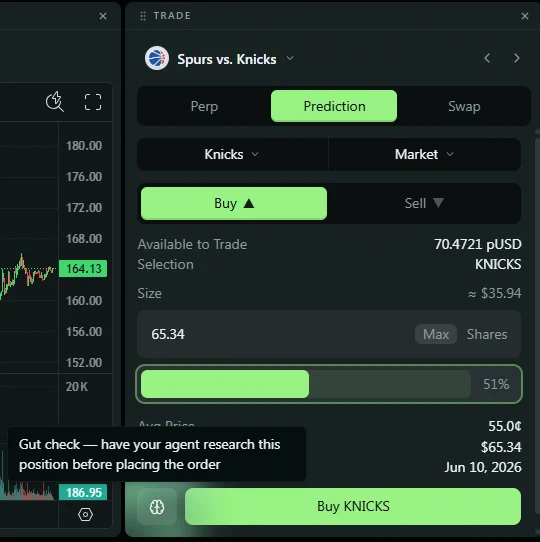
Task: Click the 51% size slider bar
Action: click(306, 384)
